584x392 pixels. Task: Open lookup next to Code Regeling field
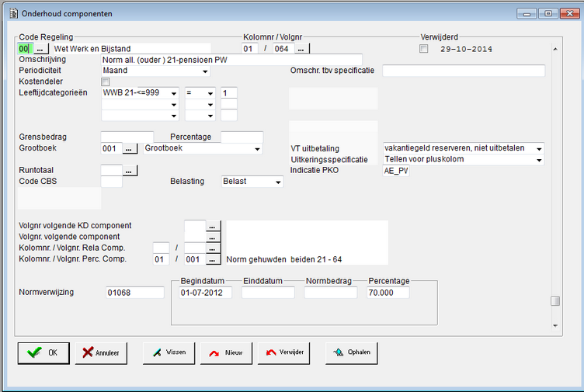[41, 49]
